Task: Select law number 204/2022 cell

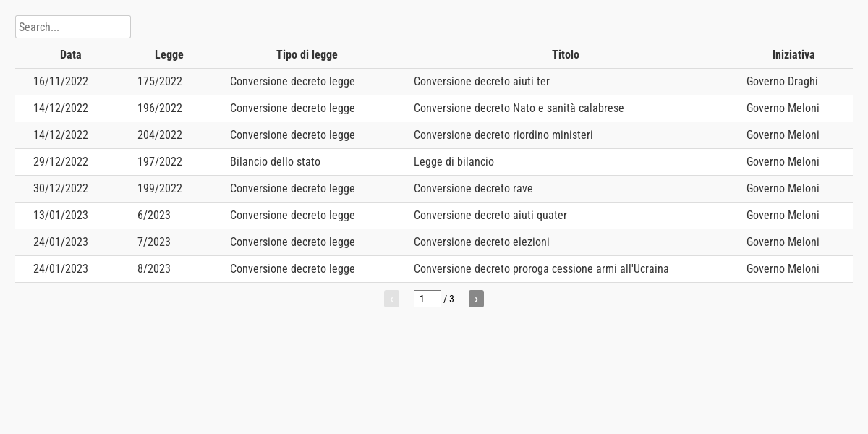Action: click(x=160, y=135)
